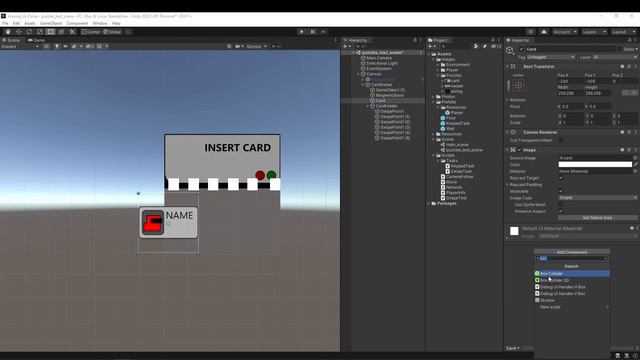Viewport: 640px width, 360px height.
Task: Select the Move tool in toolbar
Action: (x=18, y=32)
